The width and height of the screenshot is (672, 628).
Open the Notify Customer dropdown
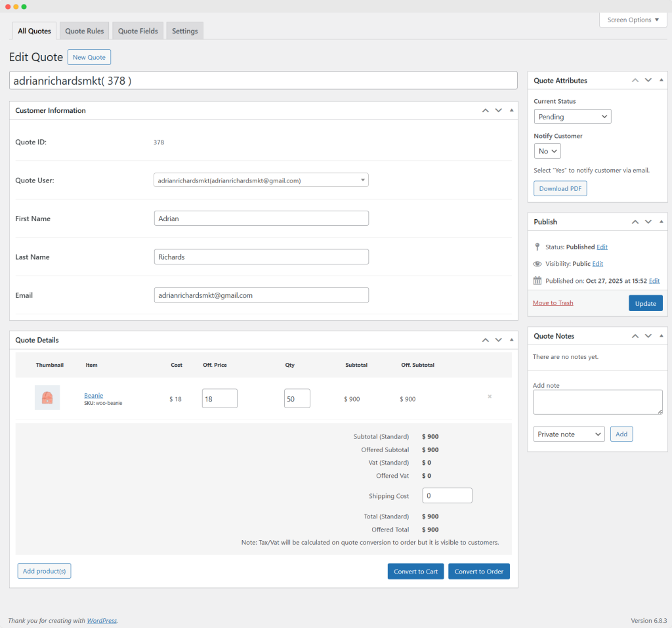547,152
